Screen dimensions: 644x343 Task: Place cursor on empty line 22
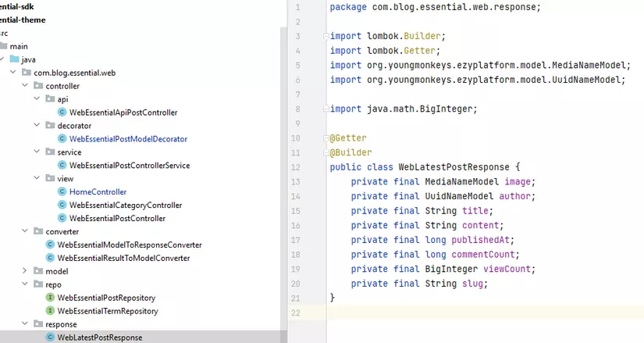click(485, 313)
